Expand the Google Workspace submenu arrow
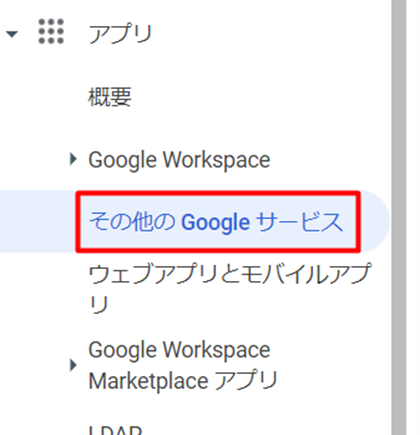 pos(73,159)
